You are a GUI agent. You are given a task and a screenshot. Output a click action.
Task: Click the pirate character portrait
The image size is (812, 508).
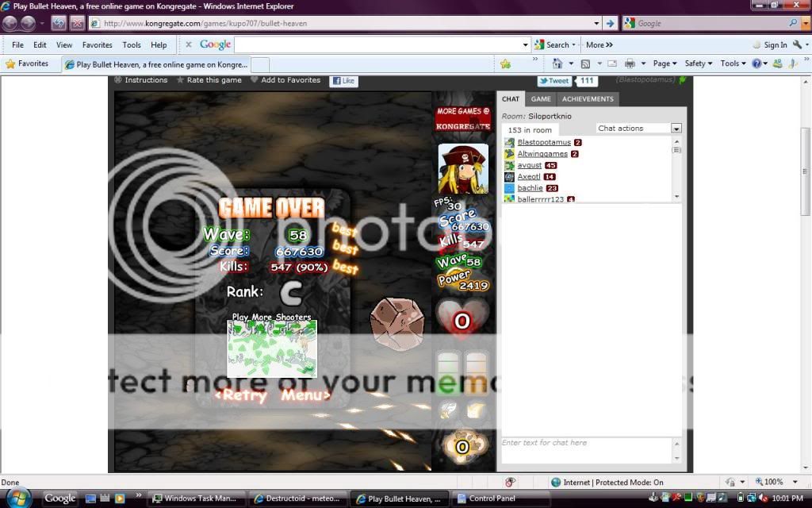(463, 169)
